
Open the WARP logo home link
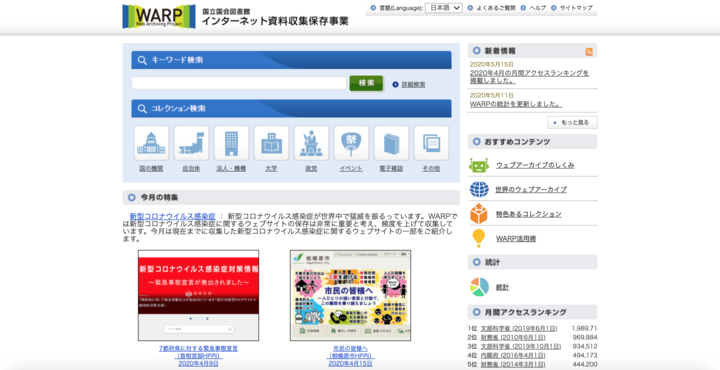click(159, 17)
